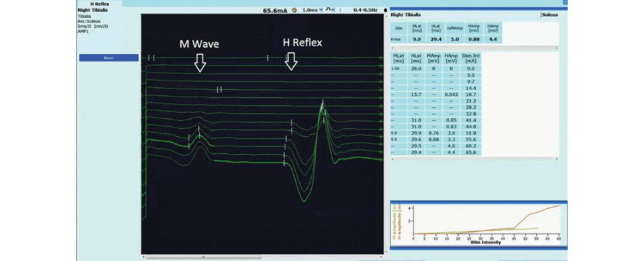Screen dimensions: 644x261
Task: Open the pulse waveform shape dropdown
Action: tap(332, 10)
